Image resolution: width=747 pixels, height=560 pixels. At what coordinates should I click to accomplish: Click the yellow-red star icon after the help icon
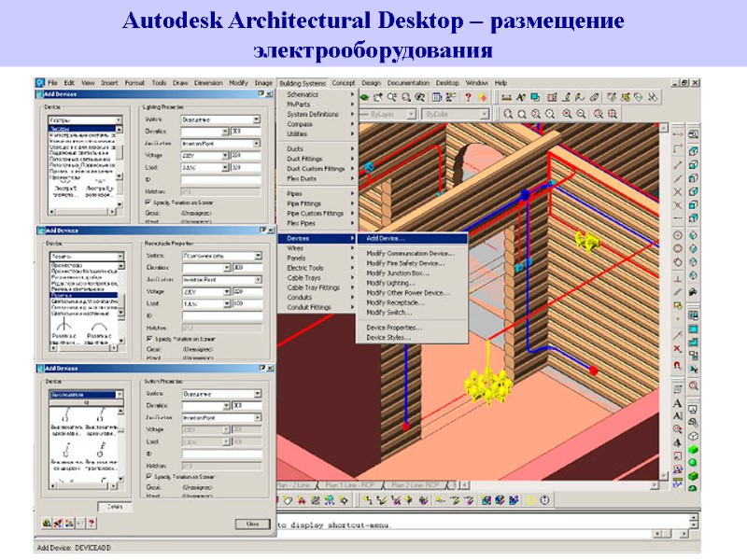point(483,97)
